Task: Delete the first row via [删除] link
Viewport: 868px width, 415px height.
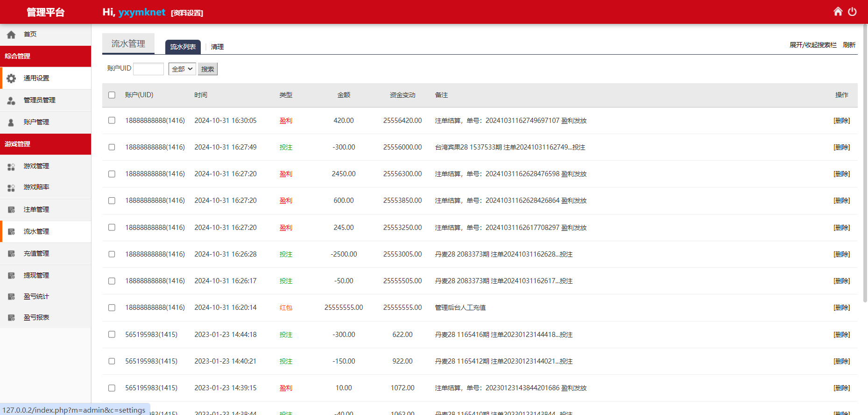Action: [x=842, y=121]
